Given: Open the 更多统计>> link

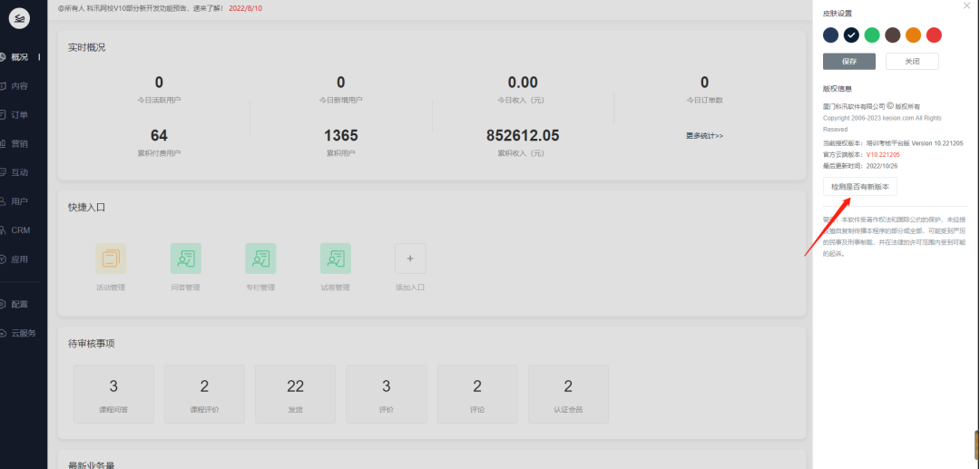Looking at the screenshot, I should tap(704, 135).
